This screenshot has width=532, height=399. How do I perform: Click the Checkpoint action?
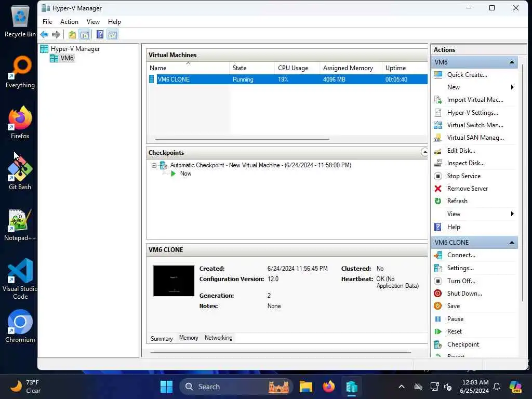pyautogui.click(x=463, y=344)
